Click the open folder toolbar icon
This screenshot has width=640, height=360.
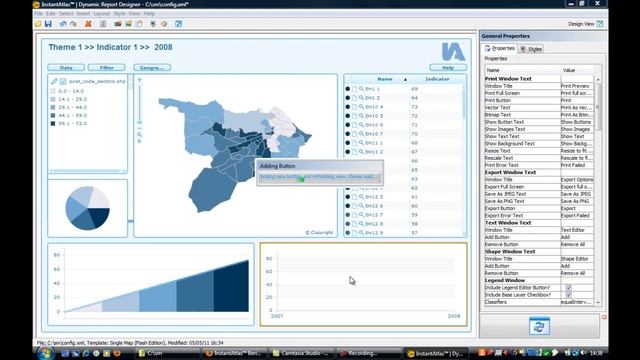click(x=38, y=24)
